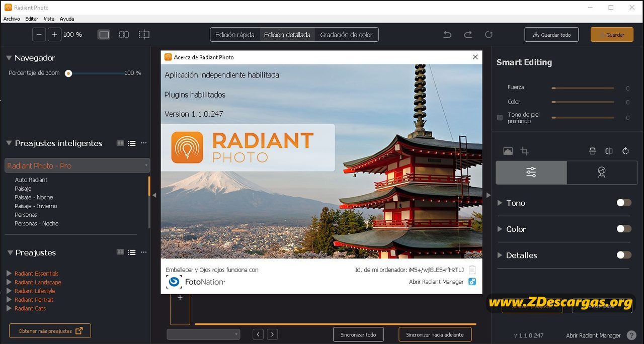The width and height of the screenshot is (644, 344).
Task: Open Preajustes inteligentes more options menu
Action: (144, 143)
